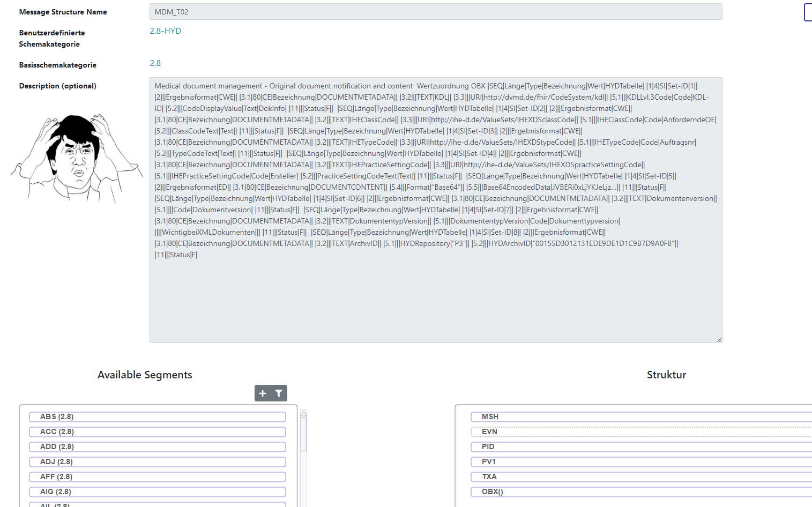
Task: Click the textarea resize handle
Action: pos(719,339)
